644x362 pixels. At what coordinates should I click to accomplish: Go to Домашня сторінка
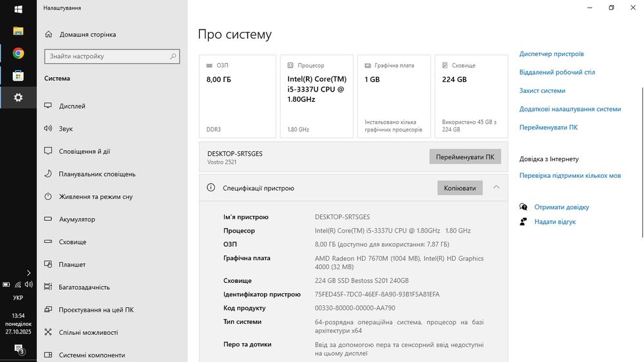(x=88, y=35)
